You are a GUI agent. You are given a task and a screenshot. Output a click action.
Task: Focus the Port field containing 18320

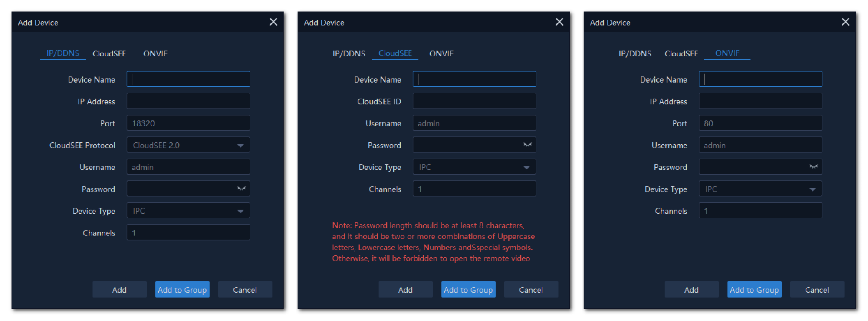click(188, 123)
